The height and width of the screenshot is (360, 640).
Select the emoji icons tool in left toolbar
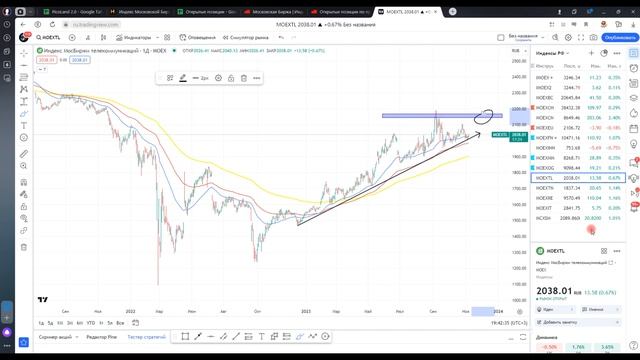24,138
